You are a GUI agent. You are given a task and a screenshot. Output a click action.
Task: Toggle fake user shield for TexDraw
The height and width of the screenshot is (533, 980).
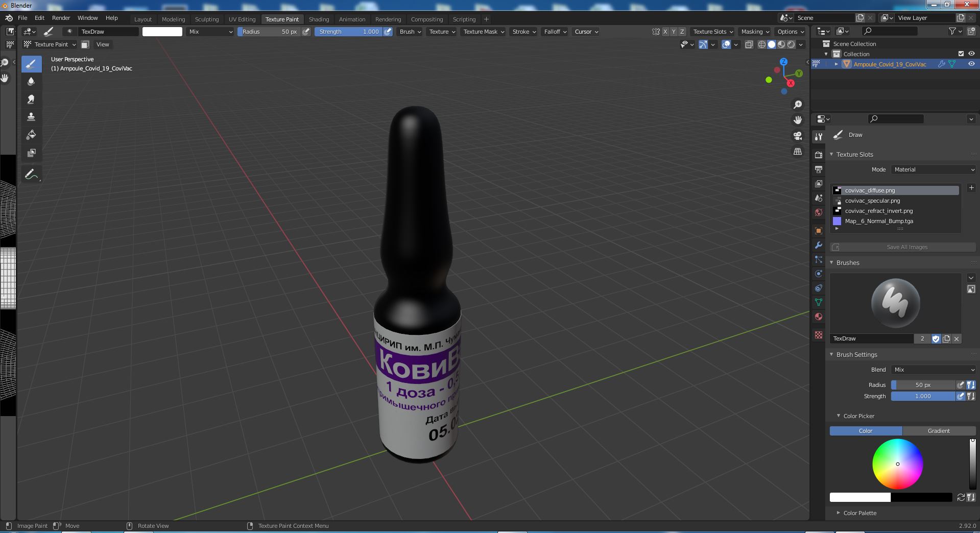[x=936, y=338]
